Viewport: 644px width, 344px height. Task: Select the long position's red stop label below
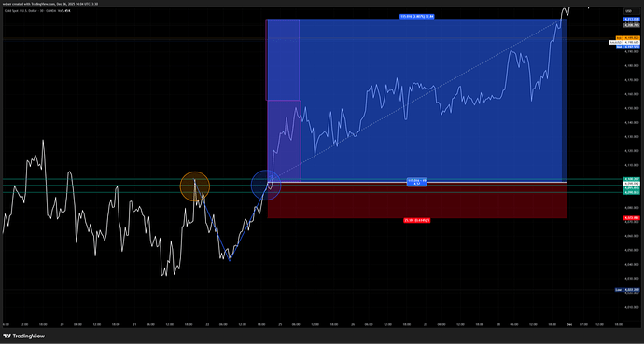pyautogui.click(x=417, y=220)
